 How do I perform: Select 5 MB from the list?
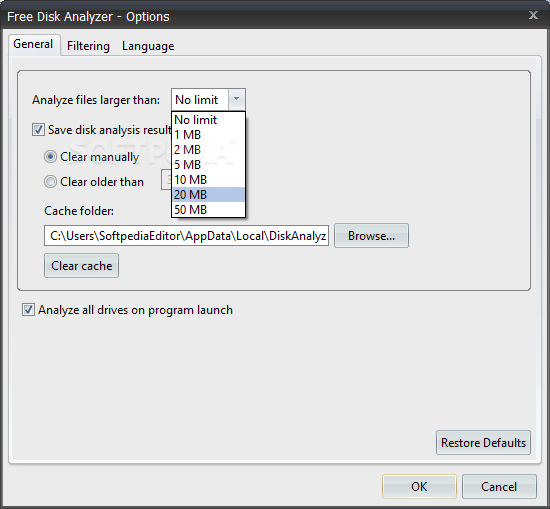click(208, 165)
